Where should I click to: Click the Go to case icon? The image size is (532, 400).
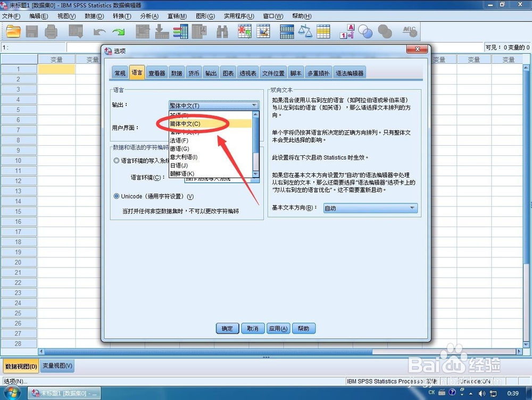(143, 31)
